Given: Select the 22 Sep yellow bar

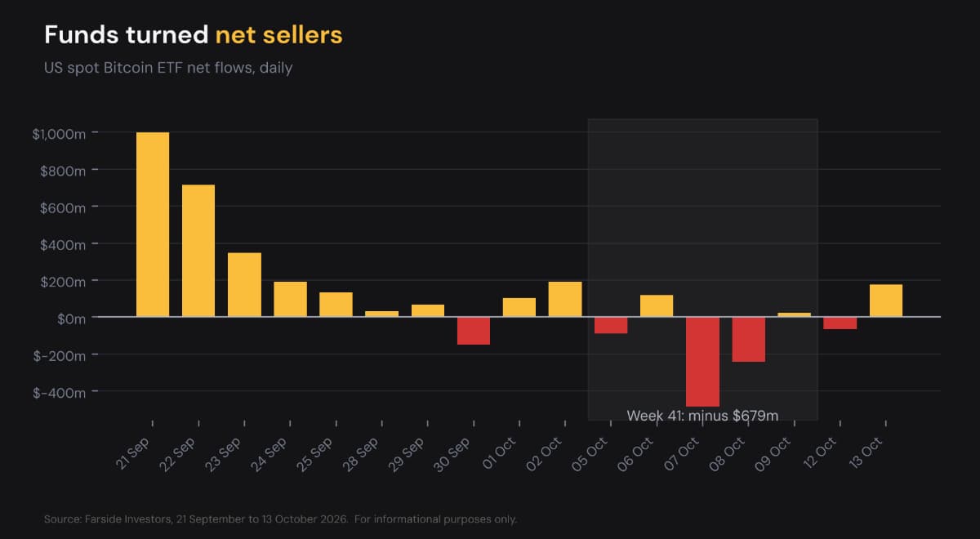Looking at the screenshot, I should 198,251.
